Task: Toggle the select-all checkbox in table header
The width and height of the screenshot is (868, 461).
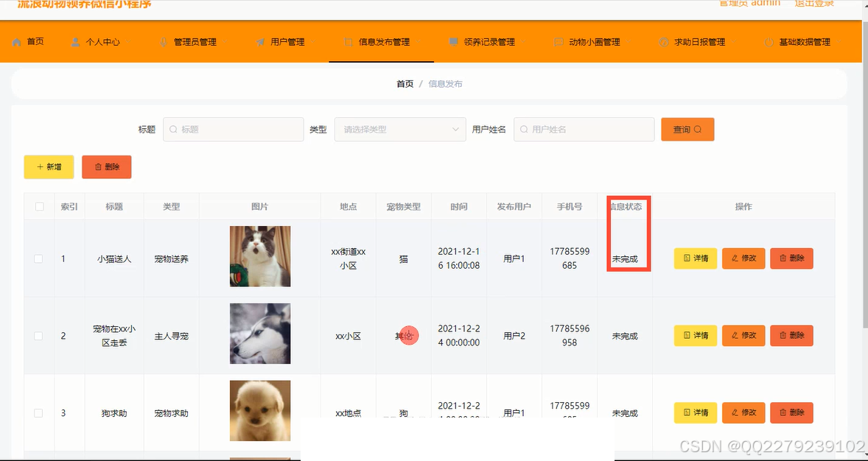Action: pyautogui.click(x=39, y=207)
